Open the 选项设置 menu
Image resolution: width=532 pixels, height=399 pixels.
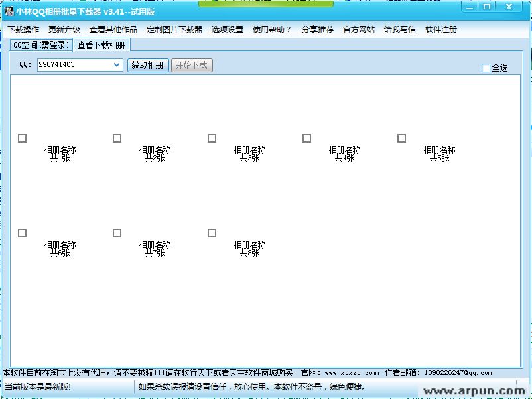click(228, 29)
